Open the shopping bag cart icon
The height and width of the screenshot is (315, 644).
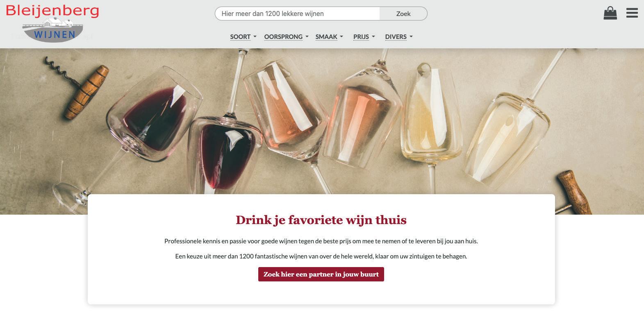[610, 13]
